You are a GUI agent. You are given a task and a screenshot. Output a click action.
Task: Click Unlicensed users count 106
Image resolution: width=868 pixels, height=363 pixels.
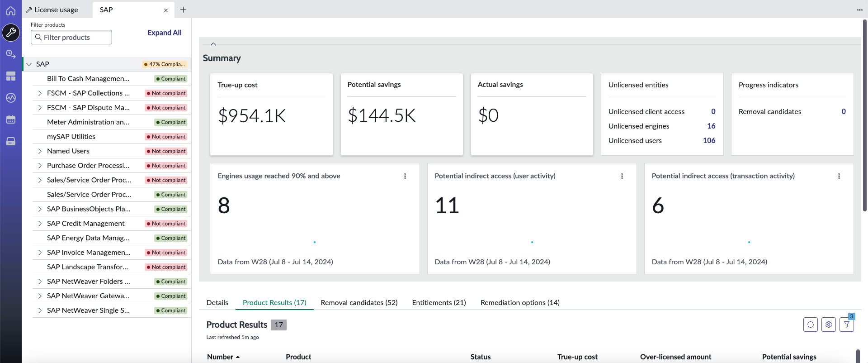(x=709, y=140)
